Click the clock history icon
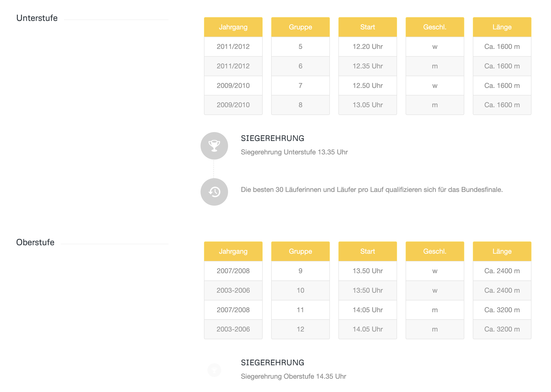This screenshot has height=392, width=551. click(214, 192)
